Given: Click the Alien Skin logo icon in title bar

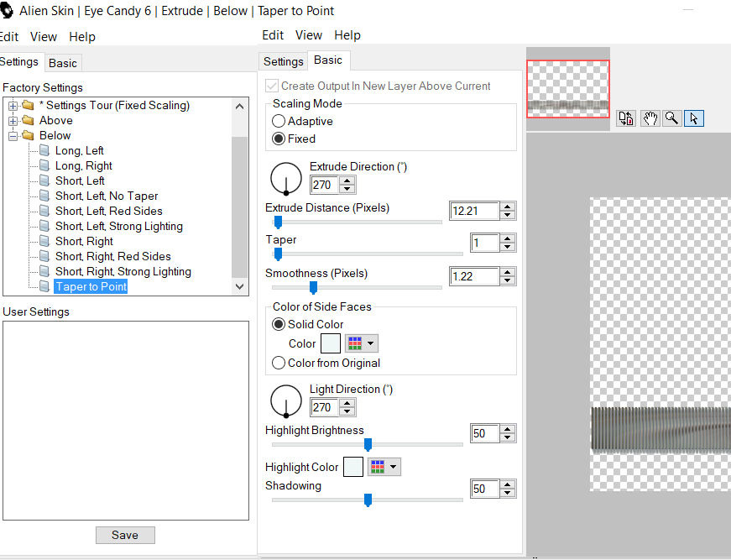Looking at the screenshot, I should (6, 10).
